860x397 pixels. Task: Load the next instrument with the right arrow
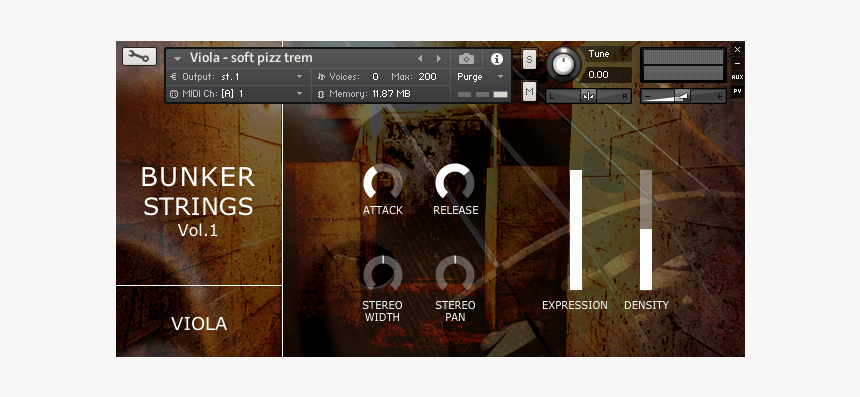pyautogui.click(x=439, y=59)
